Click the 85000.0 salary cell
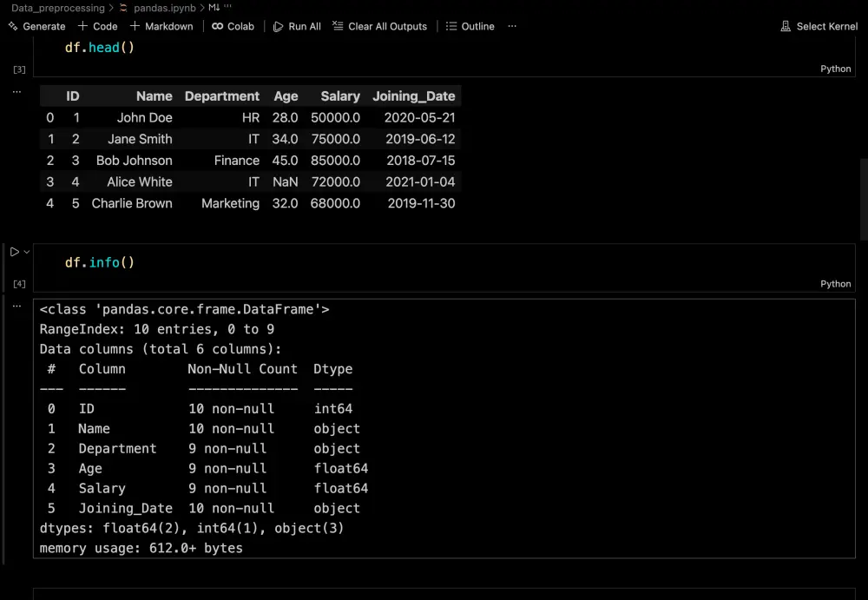The height and width of the screenshot is (600, 868). (335, 160)
